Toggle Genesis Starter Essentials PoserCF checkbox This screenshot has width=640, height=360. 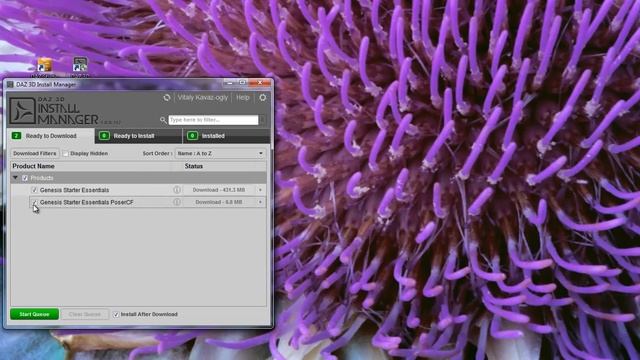(34, 202)
